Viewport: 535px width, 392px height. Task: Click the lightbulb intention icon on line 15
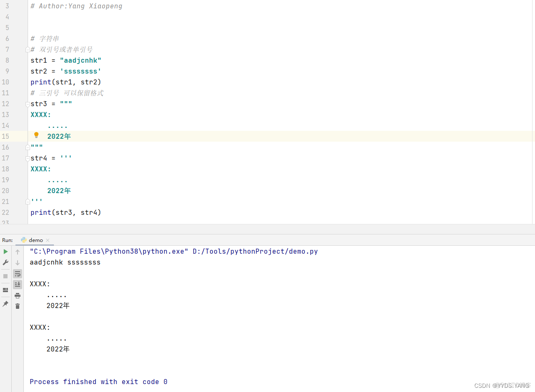36,135
